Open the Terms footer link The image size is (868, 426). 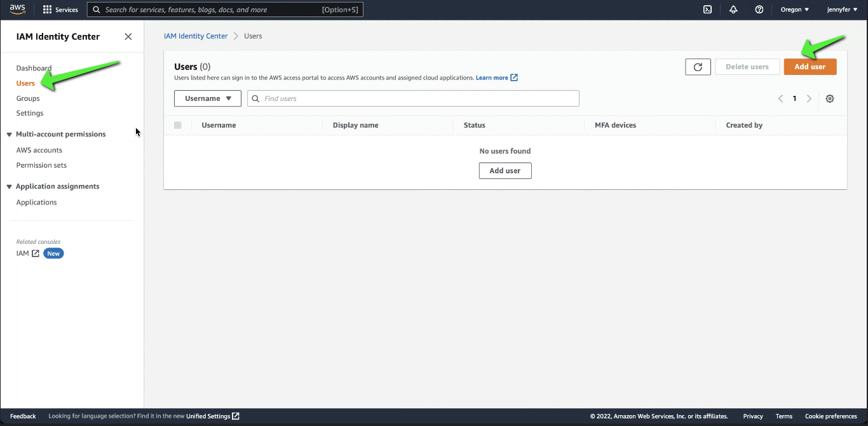[x=784, y=416]
